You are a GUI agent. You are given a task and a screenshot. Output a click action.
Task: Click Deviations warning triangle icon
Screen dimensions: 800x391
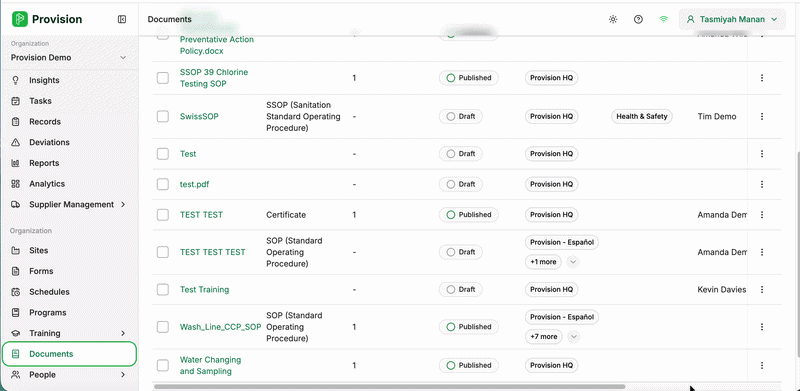coord(16,142)
